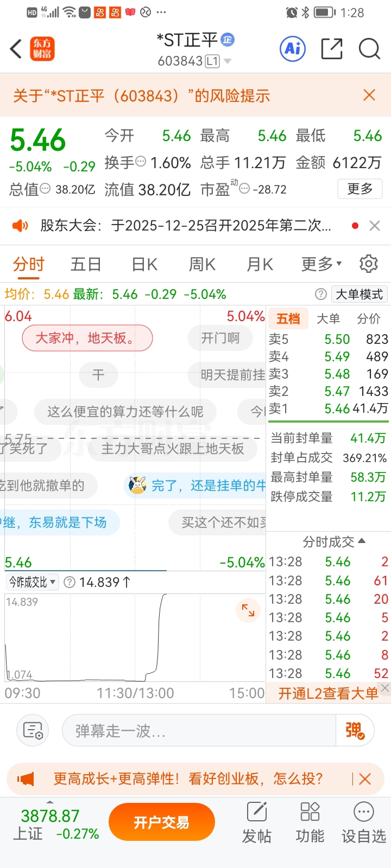The height and width of the screenshot is (868, 391).
Task: Expand chart to fullscreen with arrows icon
Action: tap(248, 610)
